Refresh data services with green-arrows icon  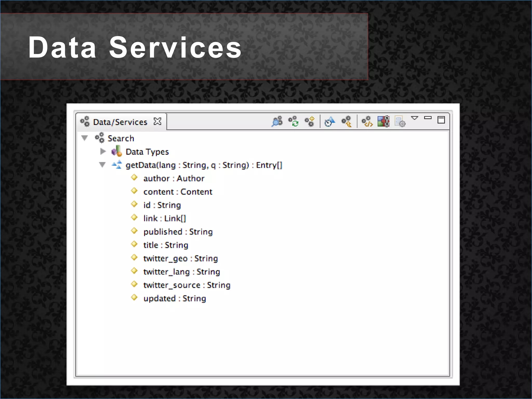click(x=294, y=121)
